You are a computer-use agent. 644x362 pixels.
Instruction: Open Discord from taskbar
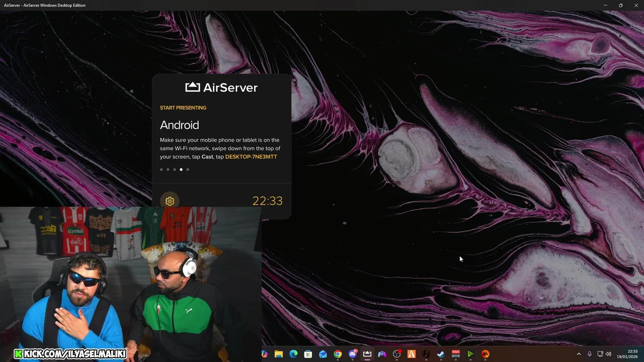point(353,354)
